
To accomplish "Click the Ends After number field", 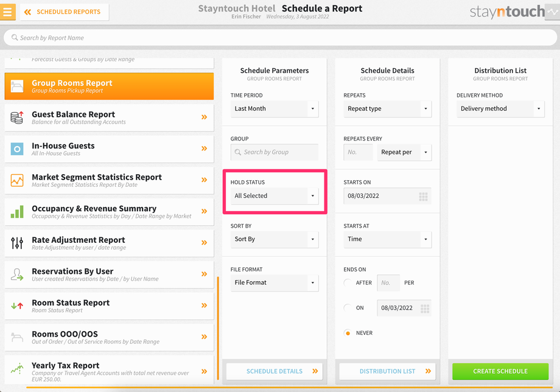I will [388, 283].
